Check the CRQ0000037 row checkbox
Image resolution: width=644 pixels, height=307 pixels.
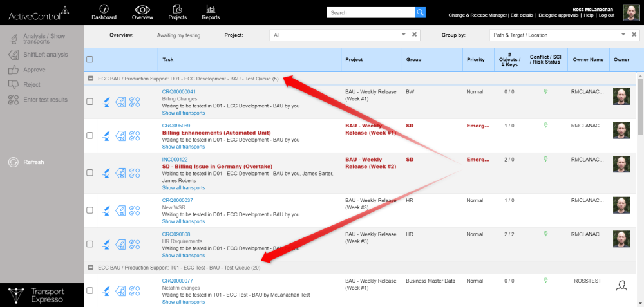pyautogui.click(x=90, y=210)
